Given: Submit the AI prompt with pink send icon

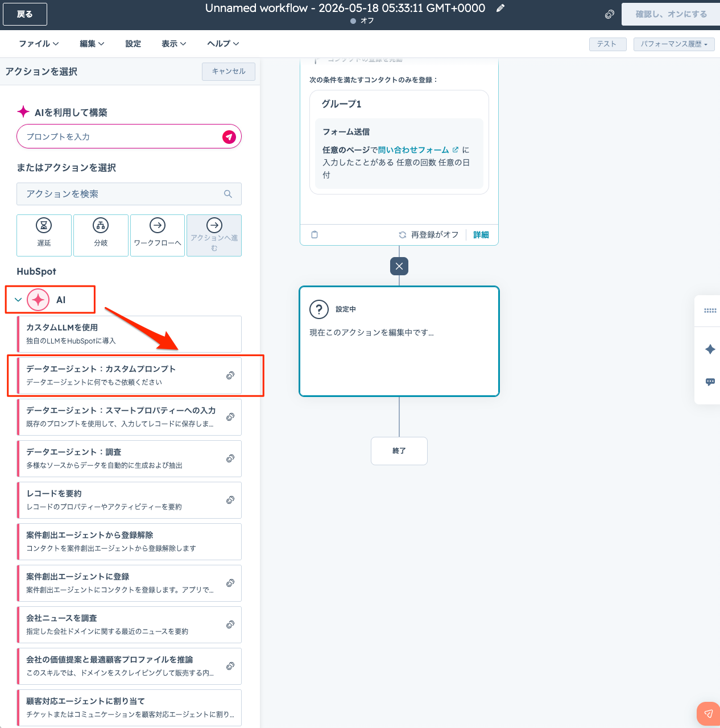Looking at the screenshot, I should click(x=229, y=136).
